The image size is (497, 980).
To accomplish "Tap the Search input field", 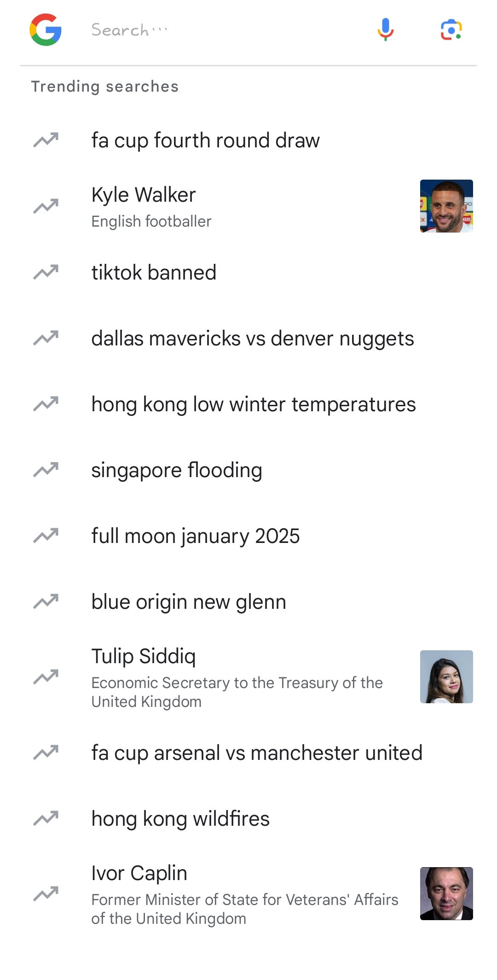I will point(221,30).
